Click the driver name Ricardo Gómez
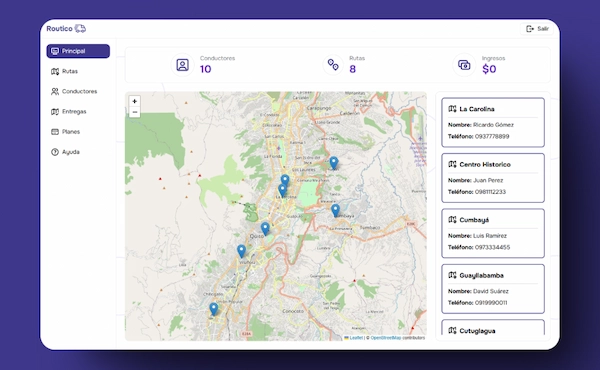 (x=493, y=125)
